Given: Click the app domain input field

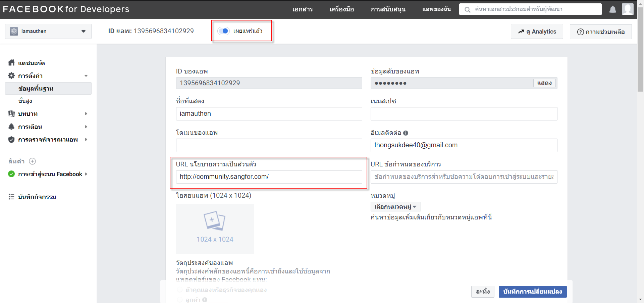Looking at the screenshot, I should [x=269, y=145].
